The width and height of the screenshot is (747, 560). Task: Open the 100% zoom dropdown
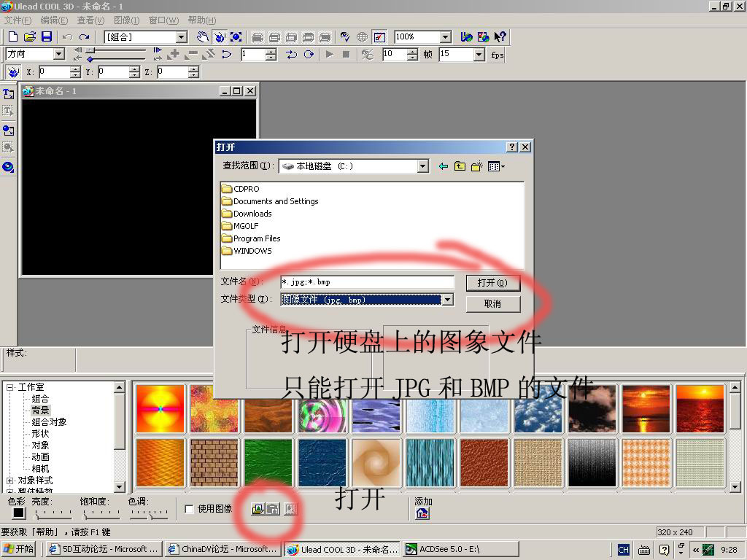coord(446,37)
